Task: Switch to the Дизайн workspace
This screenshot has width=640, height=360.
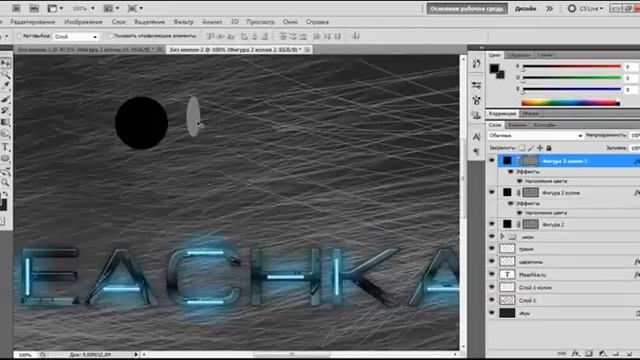Action: tap(525, 9)
